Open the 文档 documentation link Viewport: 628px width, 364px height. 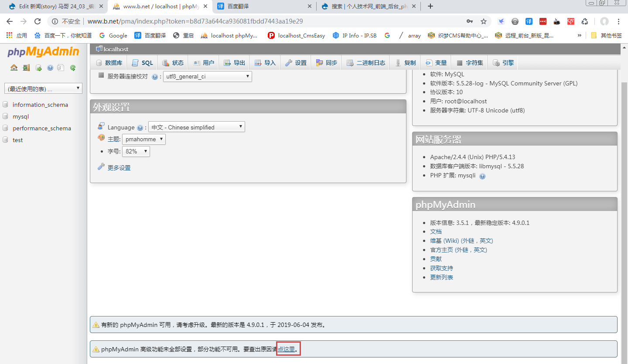point(436,231)
